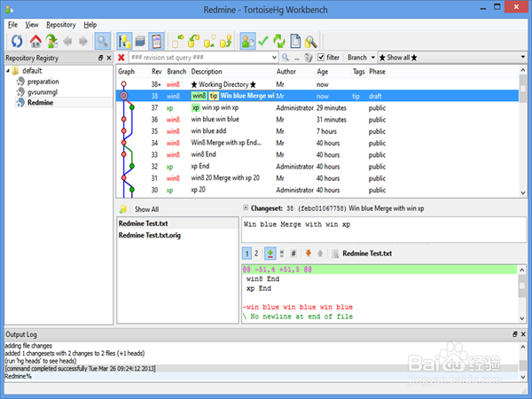Image resolution: width=532 pixels, height=399 pixels.
Task: Open the Show all branch combo box
Action: click(452, 58)
